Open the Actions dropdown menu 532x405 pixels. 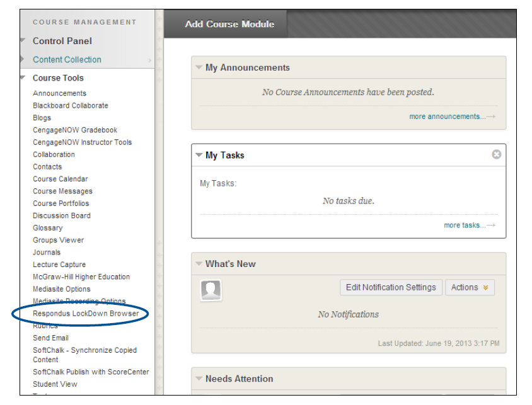click(470, 287)
